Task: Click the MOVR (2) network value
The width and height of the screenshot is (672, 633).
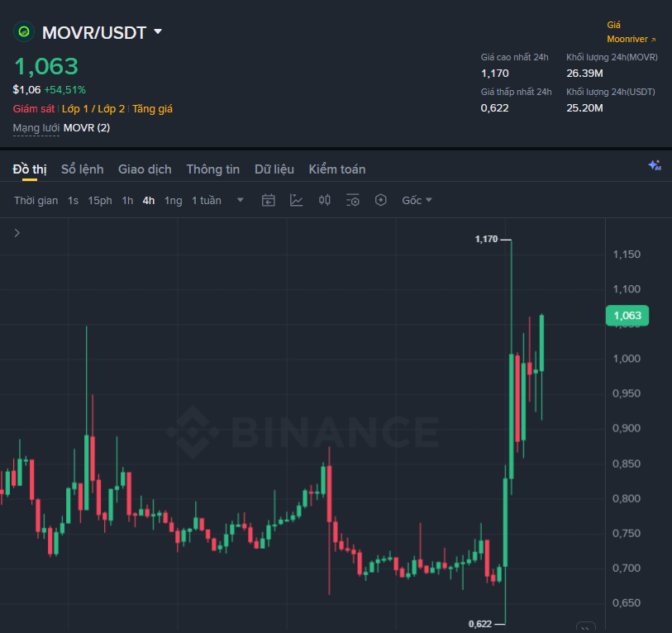Action: (87, 128)
